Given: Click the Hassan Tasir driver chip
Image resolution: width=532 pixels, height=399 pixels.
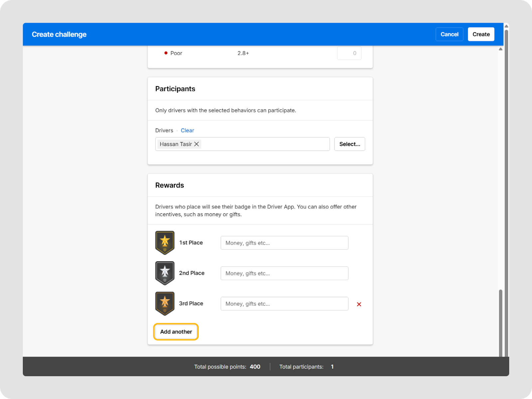Looking at the screenshot, I should [x=176, y=144].
